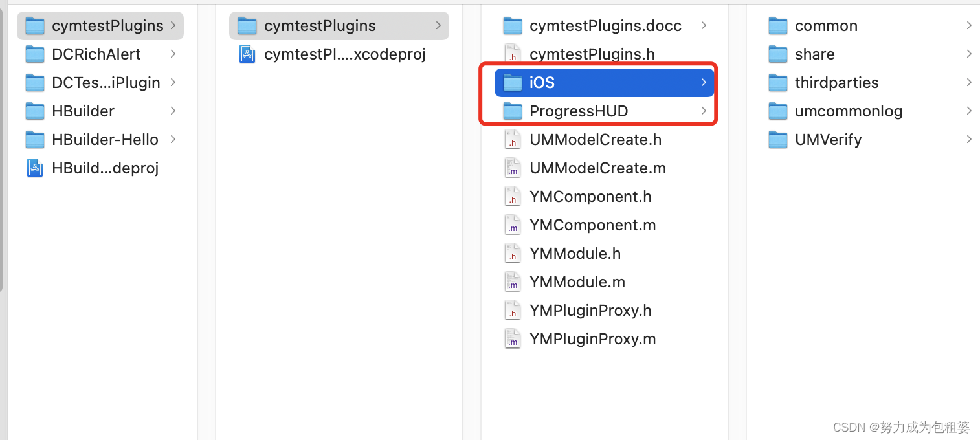Expand the cymtestPlugins.docc chevron arrow
The width and height of the screenshot is (980, 440).
click(x=704, y=26)
